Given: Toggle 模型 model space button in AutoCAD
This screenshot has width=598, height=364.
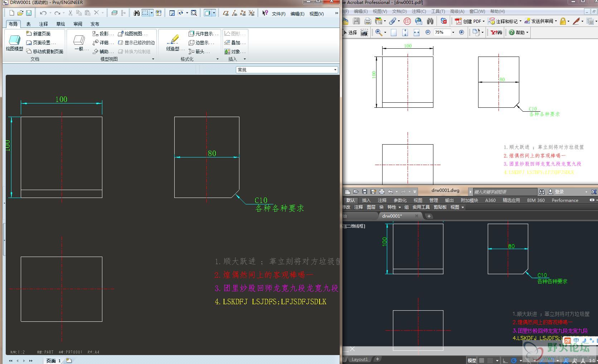Looking at the screenshot, I should coord(472,360).
